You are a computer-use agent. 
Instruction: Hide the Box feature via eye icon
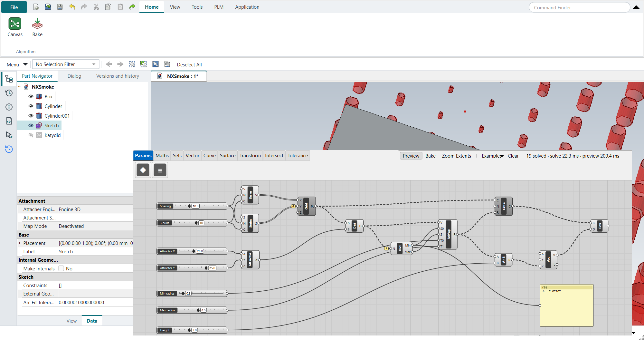point(31,96)
